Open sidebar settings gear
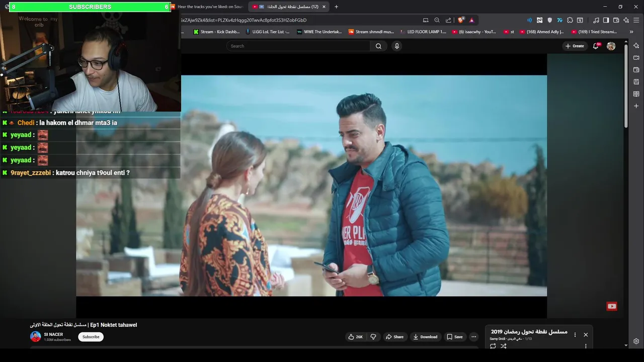Viewport: 644px width, 362px height. (x=636, y=341)
